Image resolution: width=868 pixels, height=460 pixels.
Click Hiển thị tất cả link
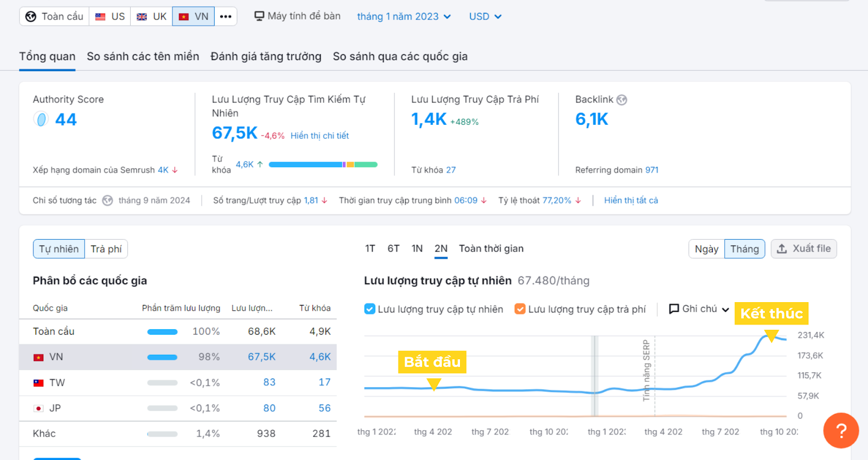631,200
